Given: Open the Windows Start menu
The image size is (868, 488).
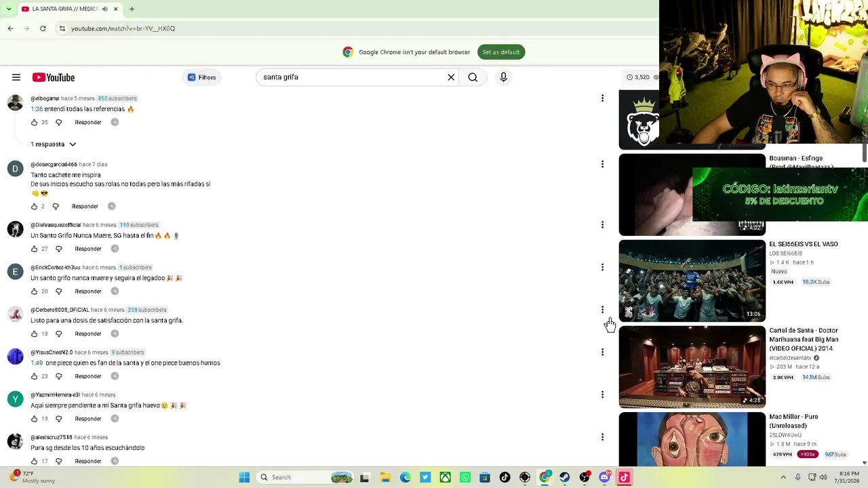Looking at the screenshot, I should (244, 477).
